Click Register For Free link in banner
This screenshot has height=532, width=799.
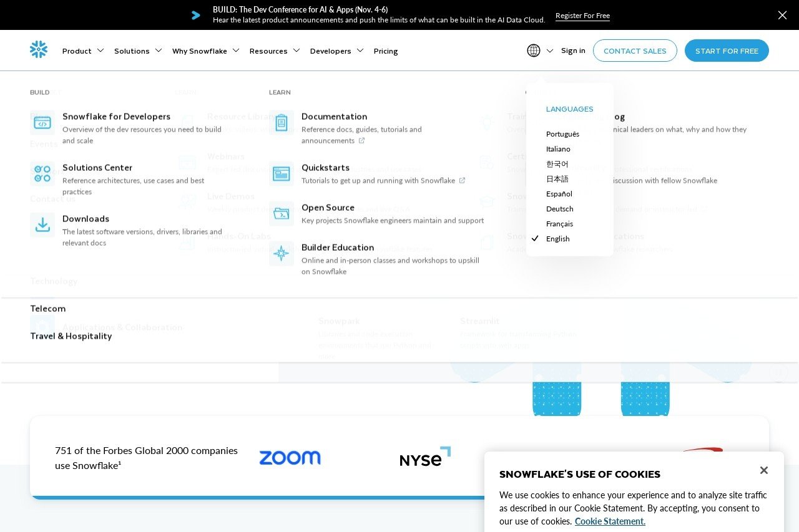click(x=582, y=16)
